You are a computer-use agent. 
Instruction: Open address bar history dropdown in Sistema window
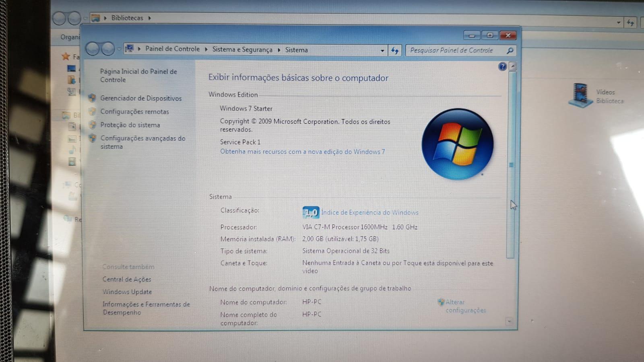pos(382,51)
